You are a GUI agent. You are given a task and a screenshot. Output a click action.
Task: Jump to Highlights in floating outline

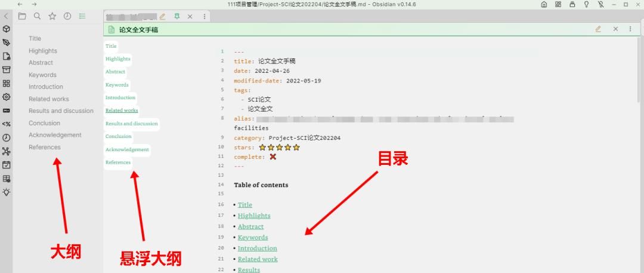pos(118,59)
